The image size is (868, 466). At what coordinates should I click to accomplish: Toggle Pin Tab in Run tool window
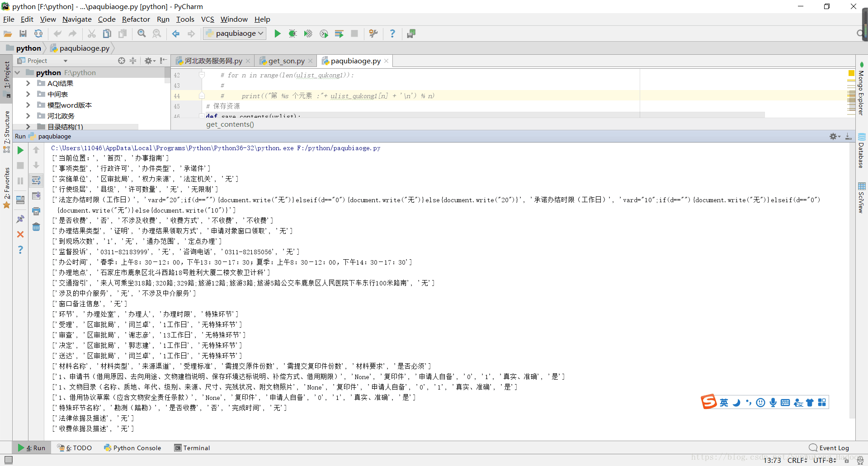(20, 219)
